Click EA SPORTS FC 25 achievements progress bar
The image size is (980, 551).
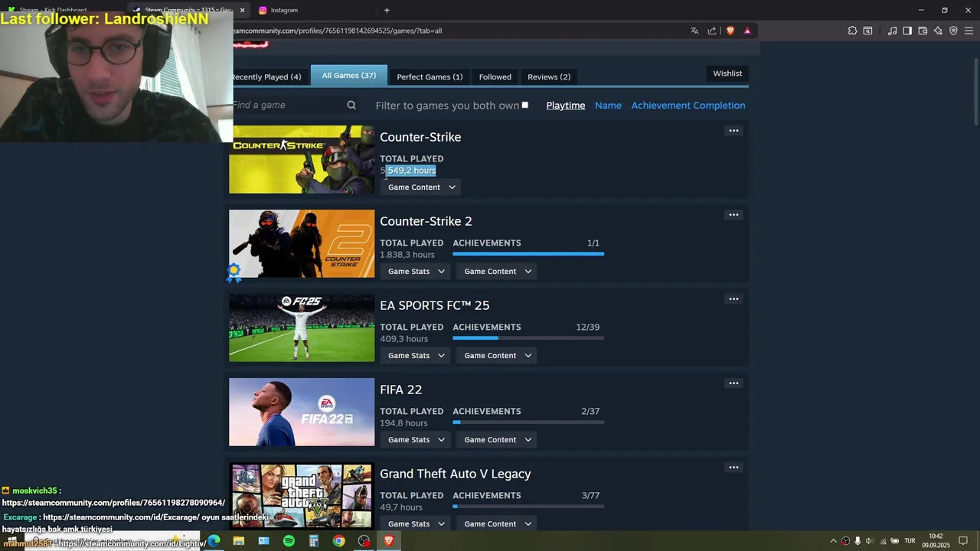pyautogui.click(x=528, y=338)
